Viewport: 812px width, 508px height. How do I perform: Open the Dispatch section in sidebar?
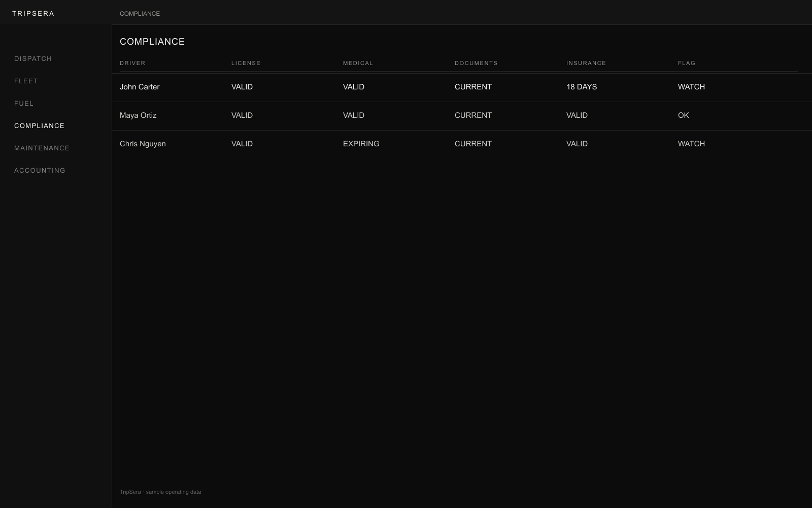tap(33, 59)
